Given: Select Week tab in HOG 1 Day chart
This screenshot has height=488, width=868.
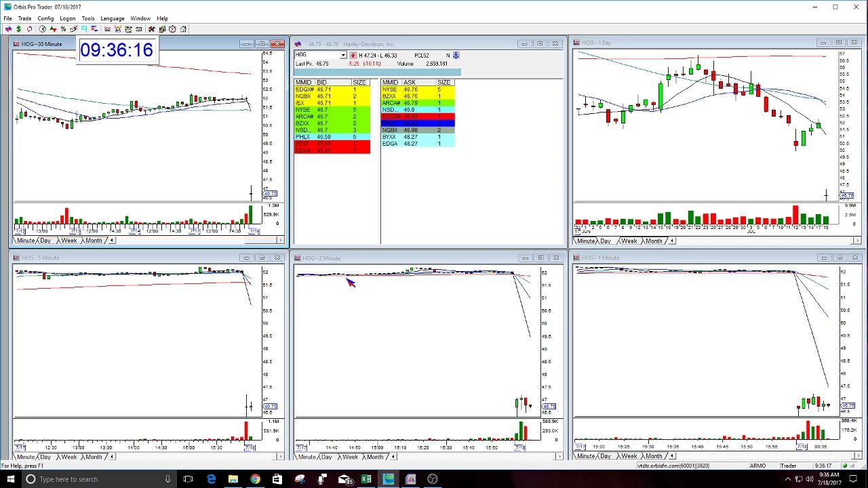Looking at the screenshot, I should click(x=629, y=241).
